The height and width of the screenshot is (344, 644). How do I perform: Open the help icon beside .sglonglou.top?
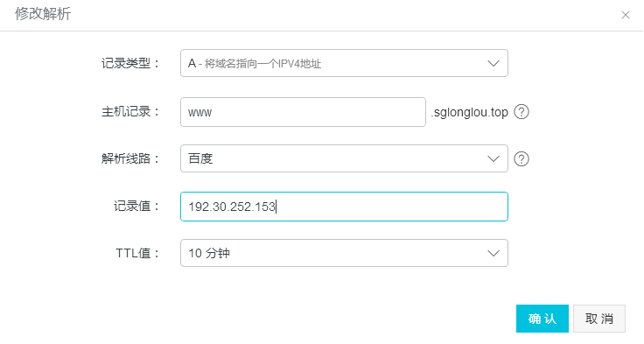coord(521,112)
